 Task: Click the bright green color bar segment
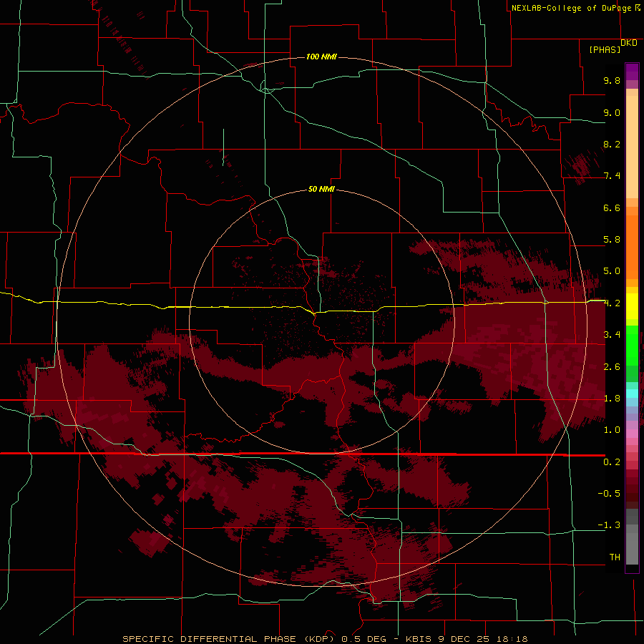tap(632, 346)
